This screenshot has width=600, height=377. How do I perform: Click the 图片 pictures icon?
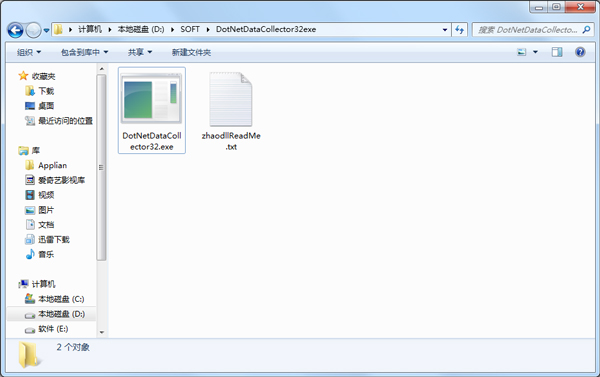tap(30, 210)
